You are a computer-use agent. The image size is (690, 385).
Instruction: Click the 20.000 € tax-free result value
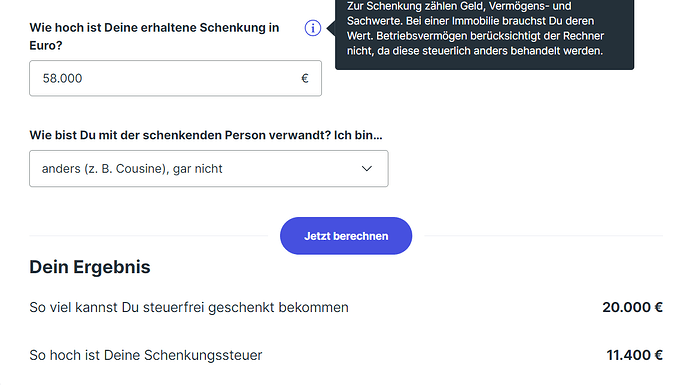point(632,307)
